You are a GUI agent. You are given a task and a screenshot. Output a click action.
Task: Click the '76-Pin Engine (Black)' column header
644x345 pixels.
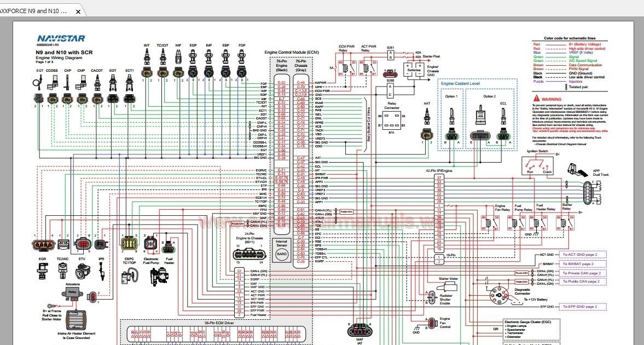click(x=281, y=66)
